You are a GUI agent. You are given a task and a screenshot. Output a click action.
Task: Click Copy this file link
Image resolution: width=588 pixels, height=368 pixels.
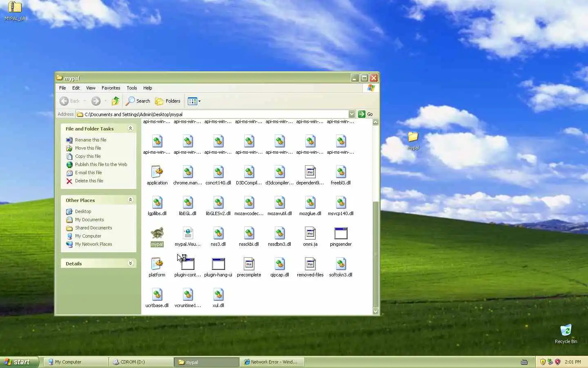coord(87,156)
